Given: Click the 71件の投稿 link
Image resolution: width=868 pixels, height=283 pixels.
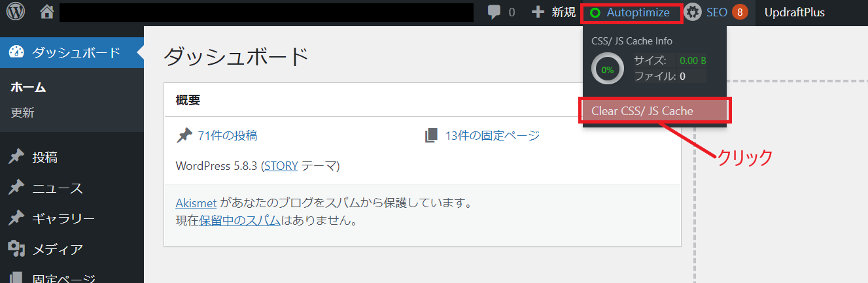Looking at the screenshot, I should pos(227,135).
